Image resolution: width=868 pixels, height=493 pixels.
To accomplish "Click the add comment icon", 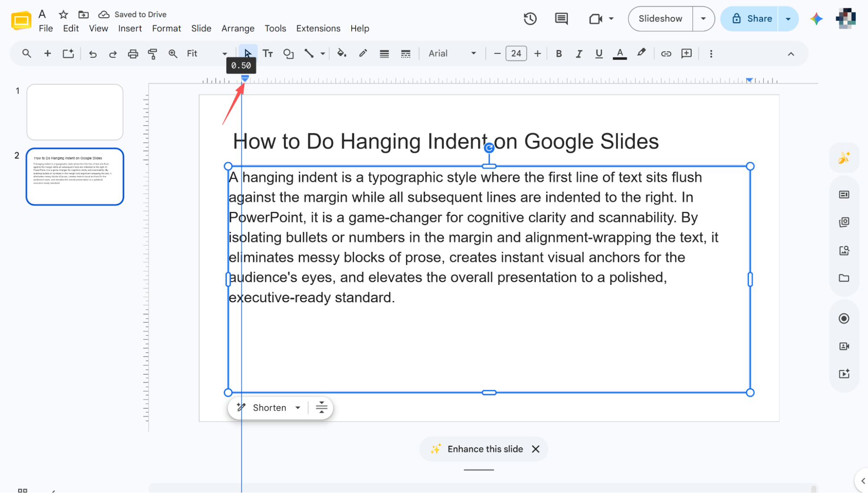I will [686, 53].
